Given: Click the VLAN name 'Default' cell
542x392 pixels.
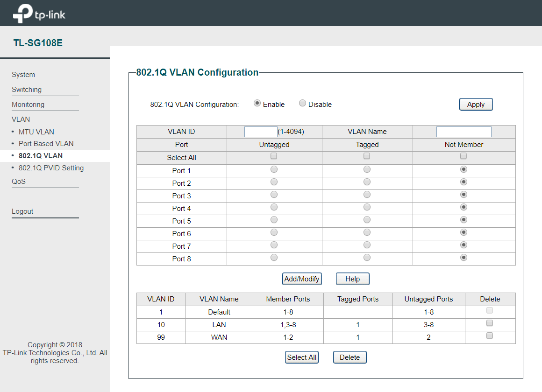Looking at the screenshot, I should tap(219, 312).
